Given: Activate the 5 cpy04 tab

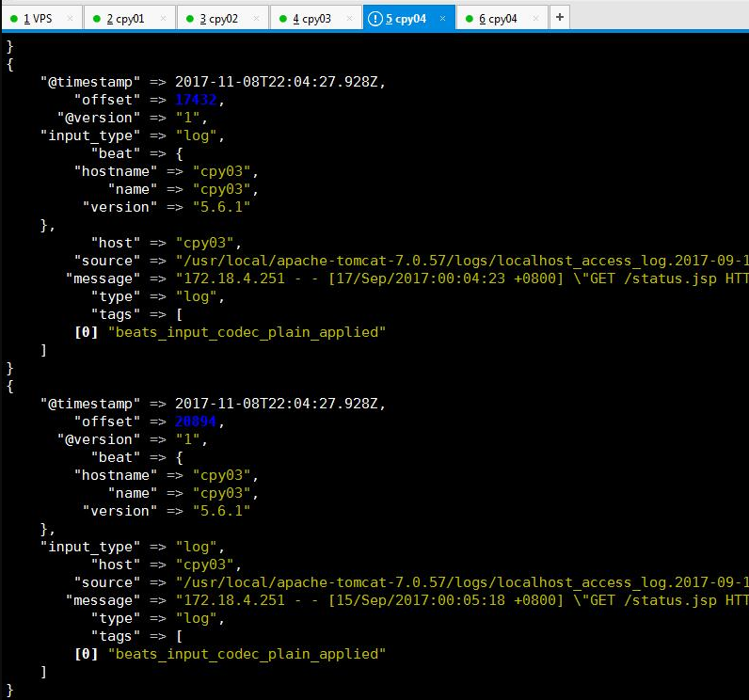Looking at the screenshot, I should (x=409, y=18).
